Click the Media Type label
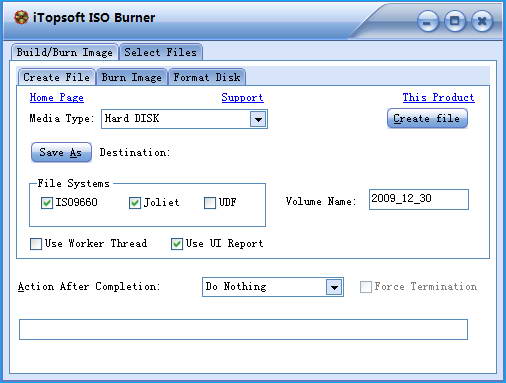The image size is (506, 383). 62,119
